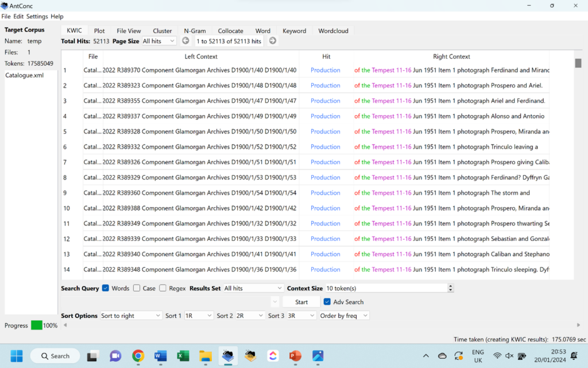Screen dimensions: 588x368
Task: Uncheck the Words search option
Action: coord(105,288)
